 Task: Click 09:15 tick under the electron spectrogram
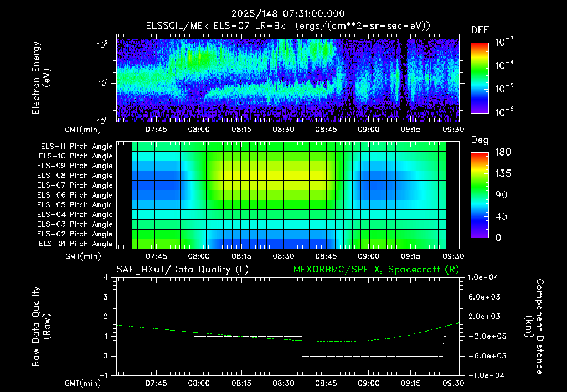click(411, 130)
